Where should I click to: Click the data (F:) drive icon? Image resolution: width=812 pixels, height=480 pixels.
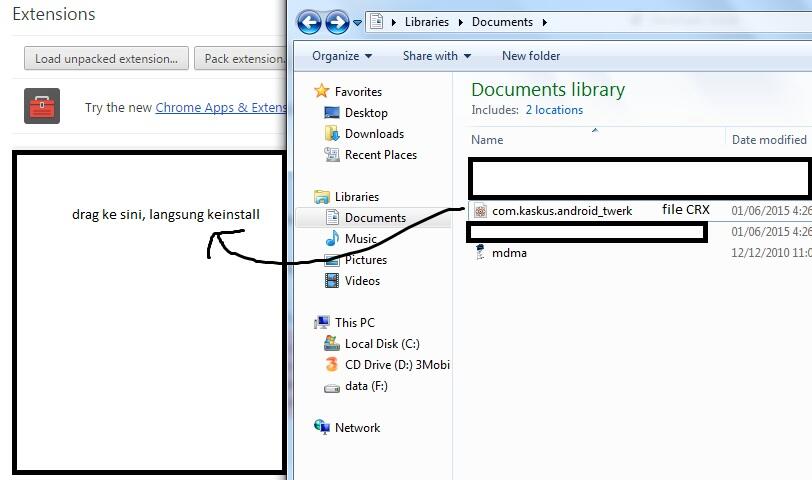[x=331, y=387]
